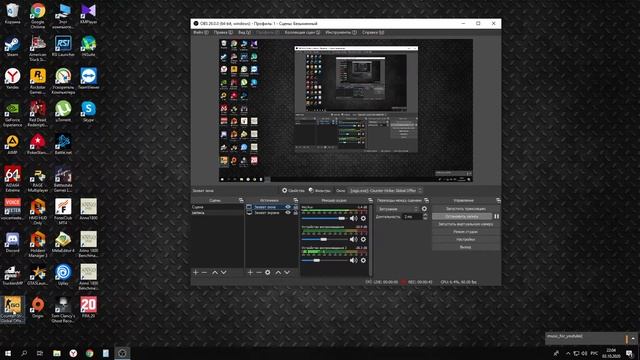Open uTorrent desktop shortcut
Viewport: 640px width, 360px height.
pos(63,112)
